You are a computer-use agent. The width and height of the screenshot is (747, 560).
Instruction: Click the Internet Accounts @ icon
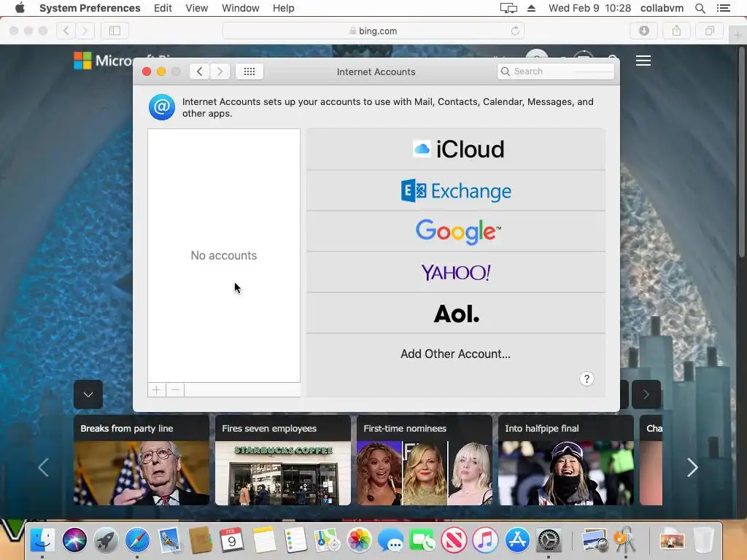point(161,107)
